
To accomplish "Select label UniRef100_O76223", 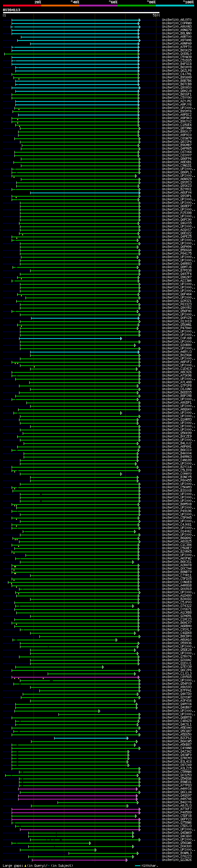I will [x=177, y=857].
